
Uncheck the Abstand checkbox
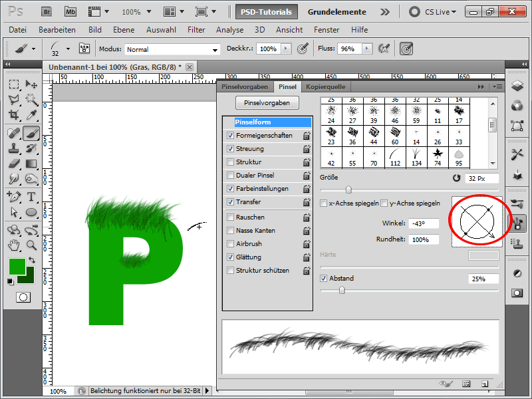click(323, 278)
